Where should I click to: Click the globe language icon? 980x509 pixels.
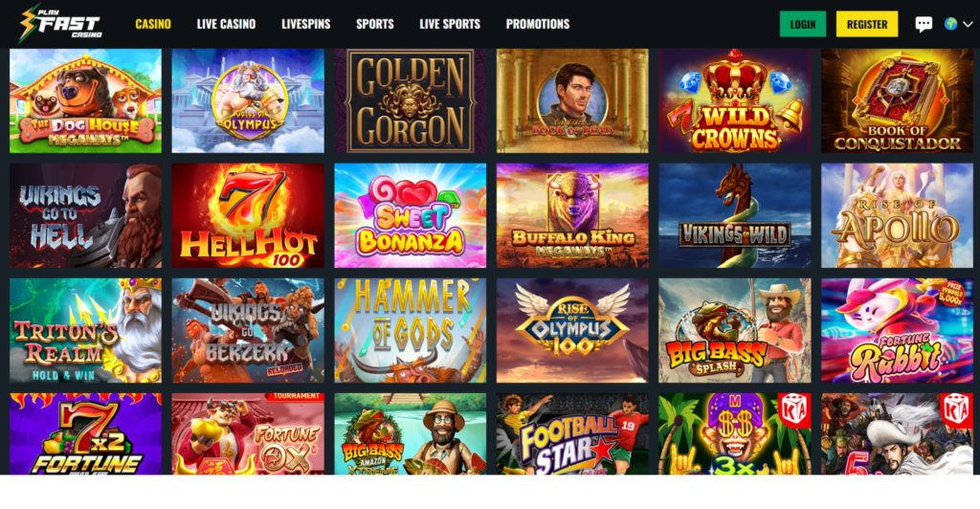[950, 24]
